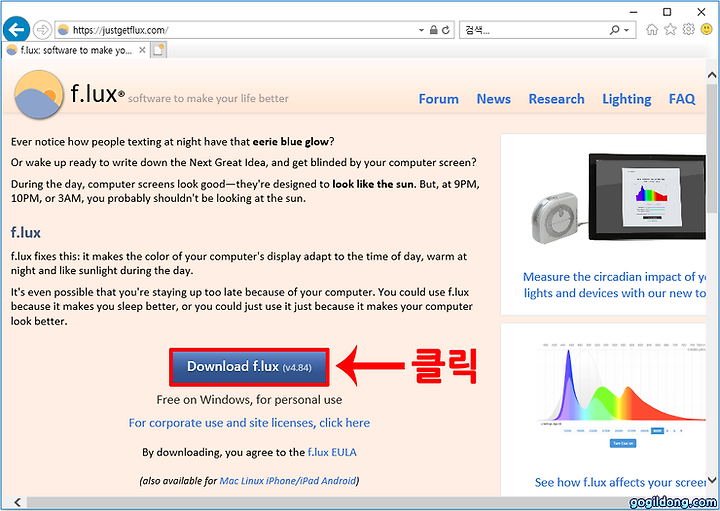Maximize the browser window

pyautogui.click(x=667, y=12)
